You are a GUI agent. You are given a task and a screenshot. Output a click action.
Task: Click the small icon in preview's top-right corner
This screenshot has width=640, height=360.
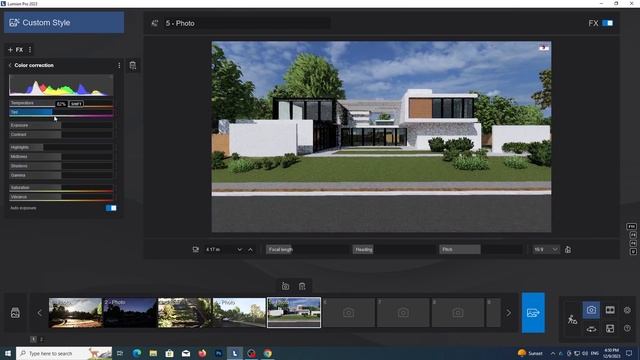(544, 48)
